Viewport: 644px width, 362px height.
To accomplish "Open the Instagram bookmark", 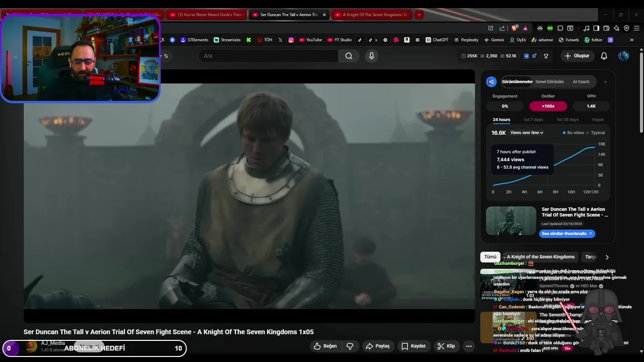I will [291, 40].
